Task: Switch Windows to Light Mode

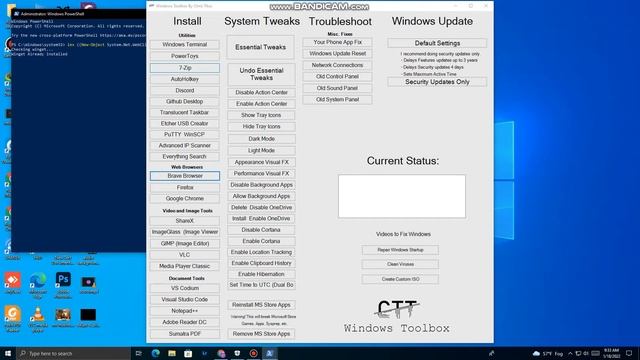Action: click(x=261, y=151)
